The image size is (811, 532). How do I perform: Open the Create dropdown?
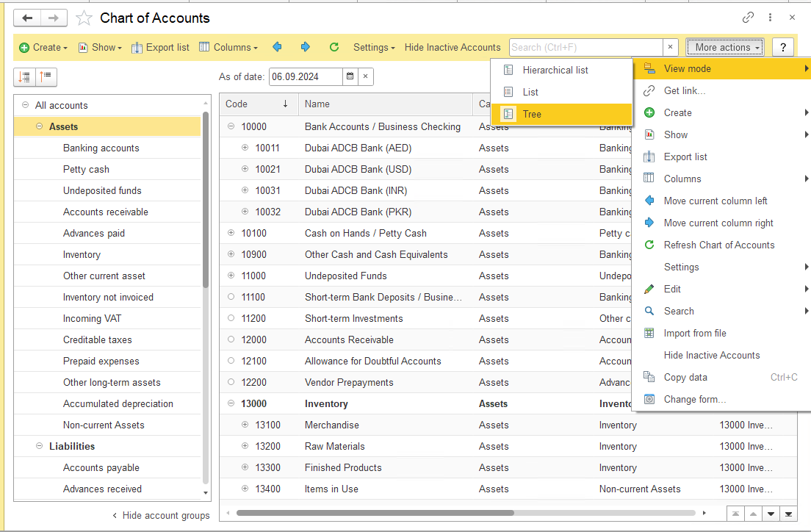coord(43,46)
